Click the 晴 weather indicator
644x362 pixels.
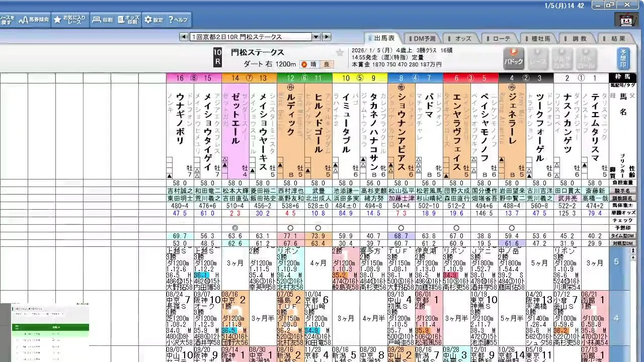click(310, 64)
